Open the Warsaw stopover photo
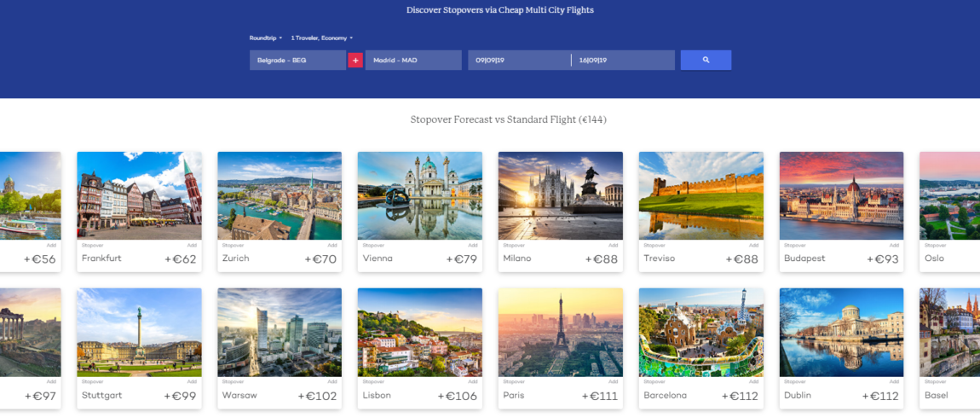Viewport: 980px width, 418px height. [280, 333]
